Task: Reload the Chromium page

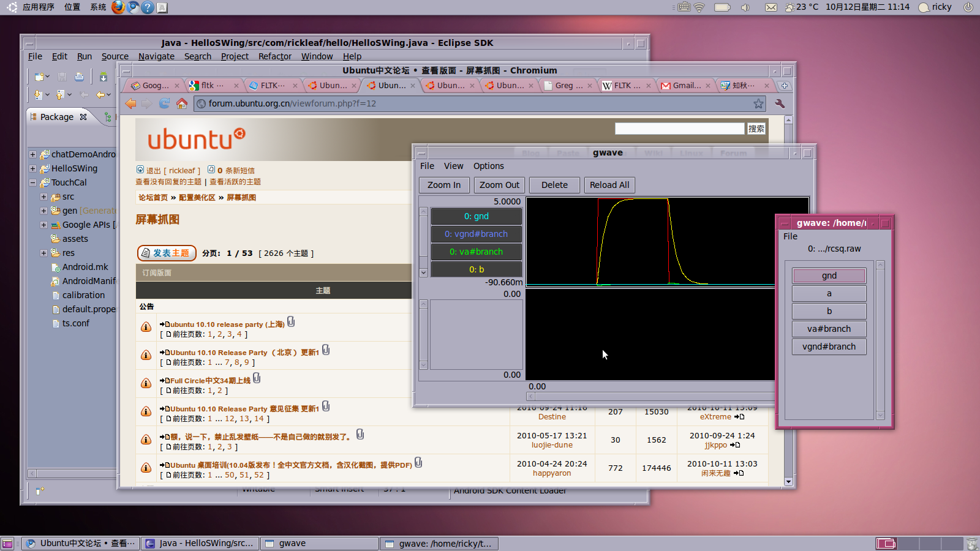Action: [164, 103]
